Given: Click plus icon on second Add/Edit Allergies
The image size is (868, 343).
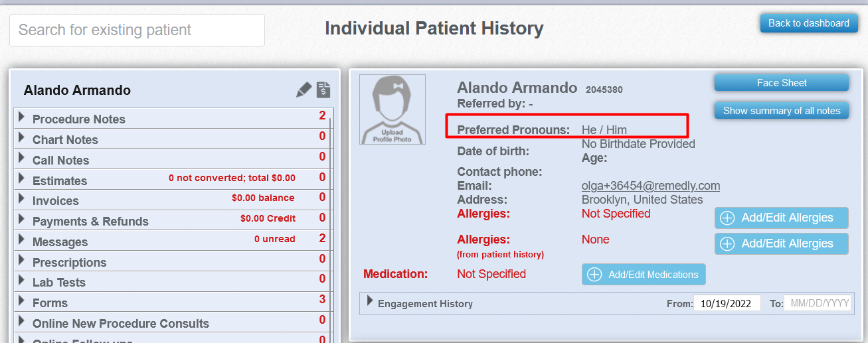Looking at the screenshot, I should 727,243.
